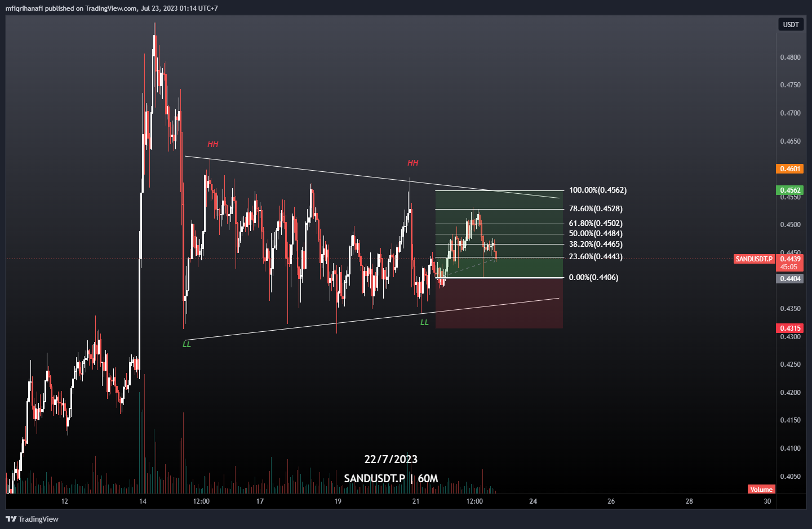Click the 78.60%(0.4528) Fibonacci level label

596,209
